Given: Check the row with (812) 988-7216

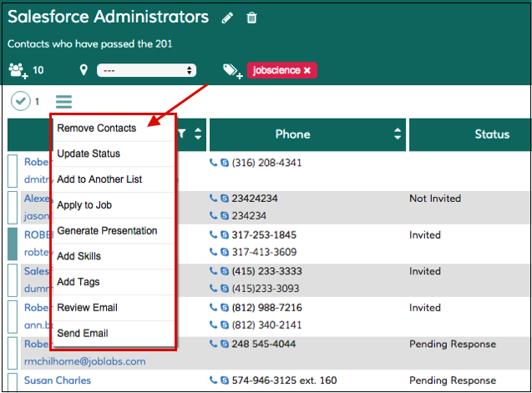Looking at the screenshot, I should [13, 317].
